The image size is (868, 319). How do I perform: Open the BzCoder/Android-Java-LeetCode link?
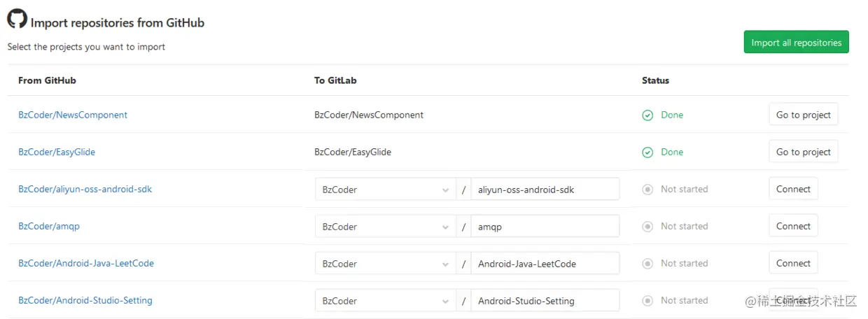coord(86,264)
